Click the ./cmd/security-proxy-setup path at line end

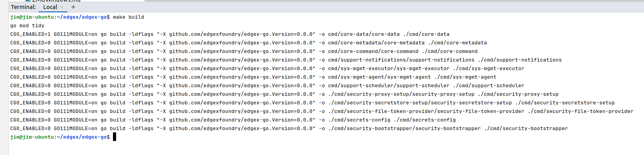coord(518,94)
